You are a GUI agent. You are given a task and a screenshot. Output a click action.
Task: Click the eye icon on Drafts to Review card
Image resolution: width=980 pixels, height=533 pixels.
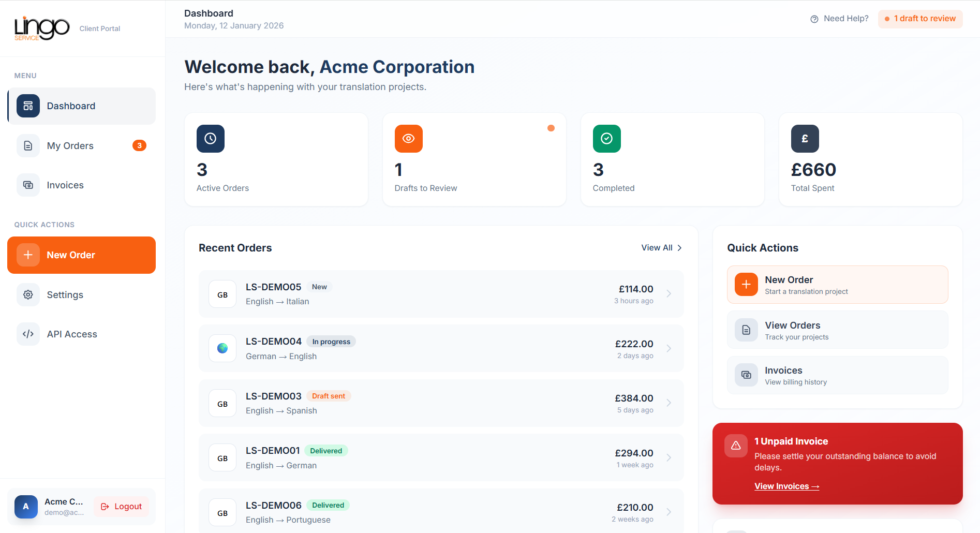pos(408,138)
